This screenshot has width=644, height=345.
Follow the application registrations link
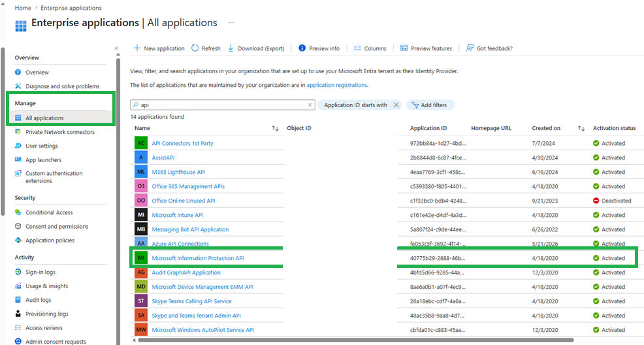coord(337,85)
